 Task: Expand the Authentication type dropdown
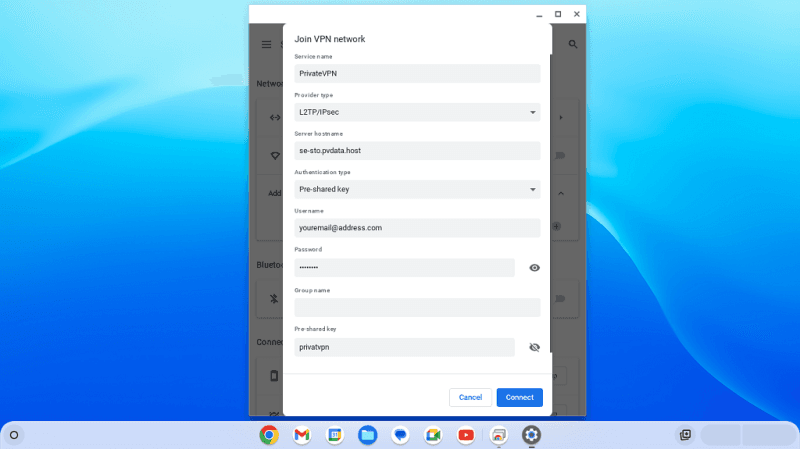(x=417, y=189)
